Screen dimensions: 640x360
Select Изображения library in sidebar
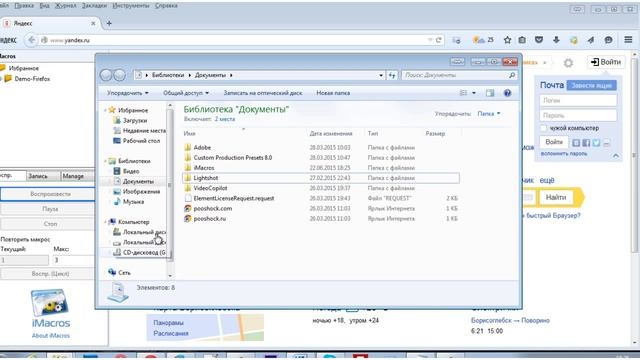coord(141,191)
